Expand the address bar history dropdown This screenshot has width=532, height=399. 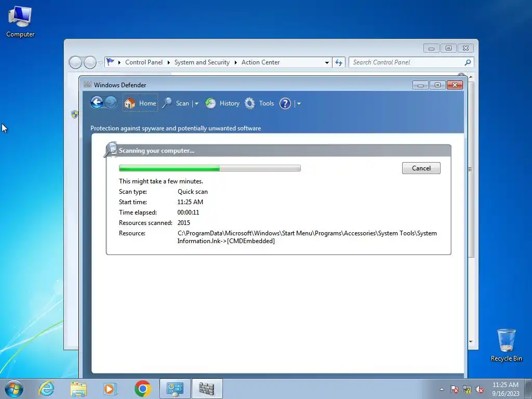(327, 62)
